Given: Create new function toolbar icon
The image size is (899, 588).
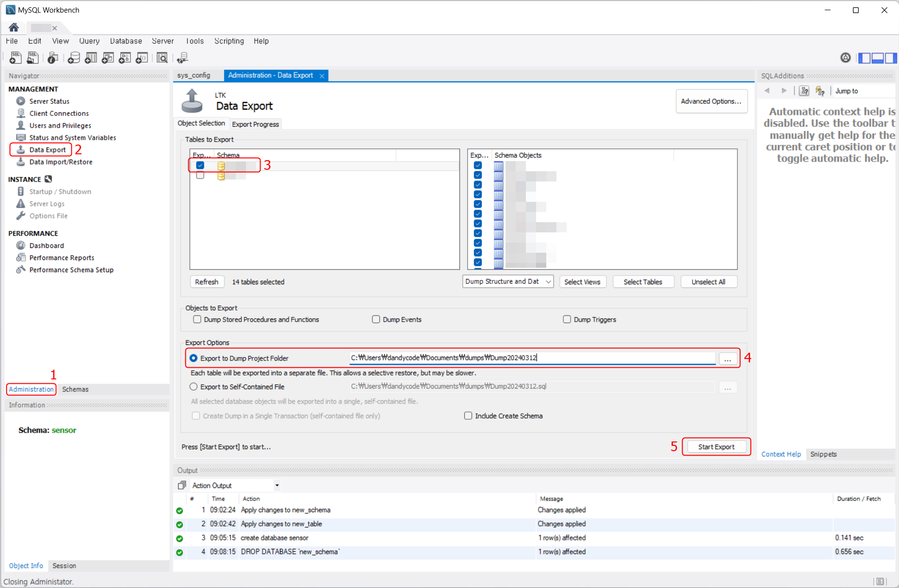Looking at the screenshot, I should pos(142,58).
